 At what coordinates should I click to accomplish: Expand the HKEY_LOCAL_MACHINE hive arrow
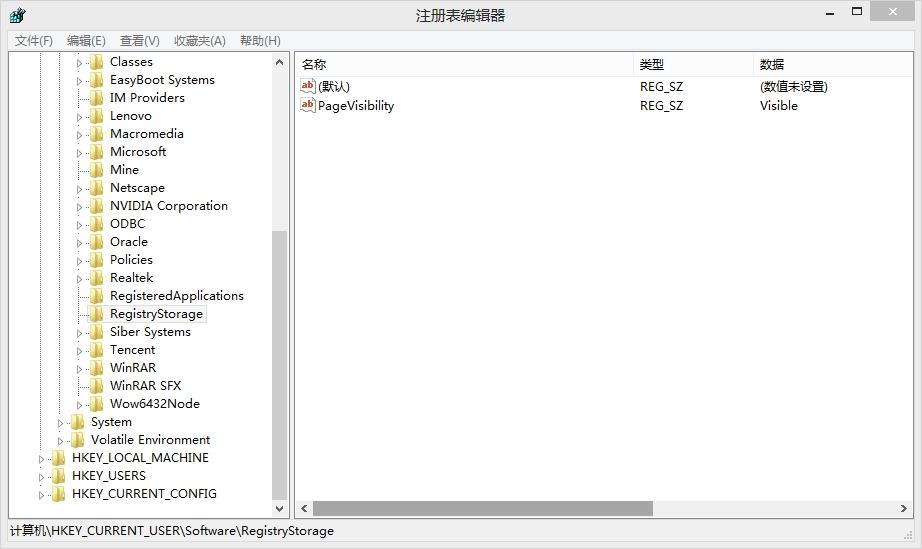coord(41,459)
